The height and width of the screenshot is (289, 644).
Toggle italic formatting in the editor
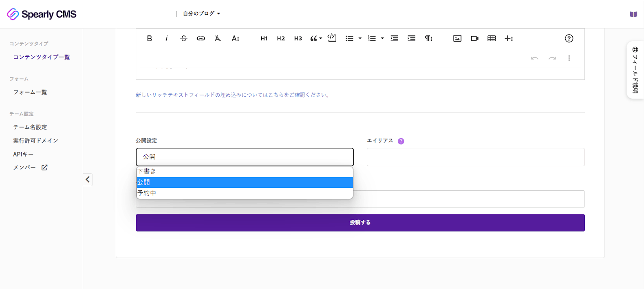(166, 38)
